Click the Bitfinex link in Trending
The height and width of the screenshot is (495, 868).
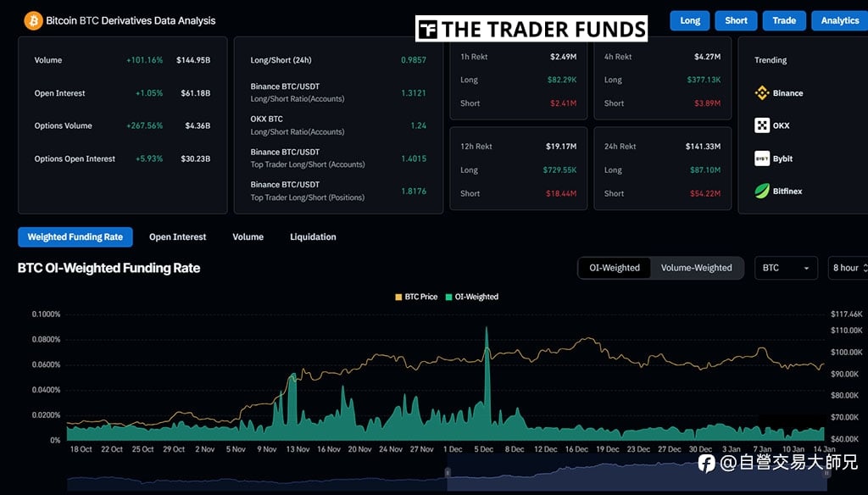(787, 191)
